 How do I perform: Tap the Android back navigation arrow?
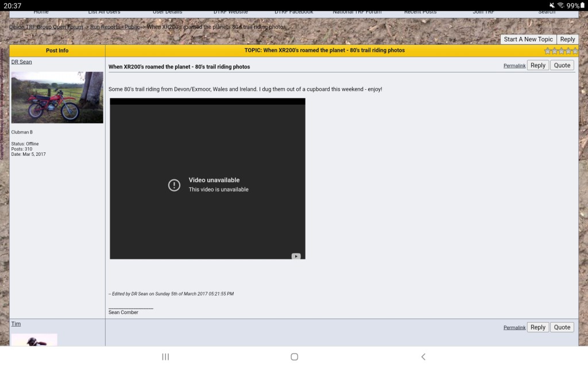point(423,356)
